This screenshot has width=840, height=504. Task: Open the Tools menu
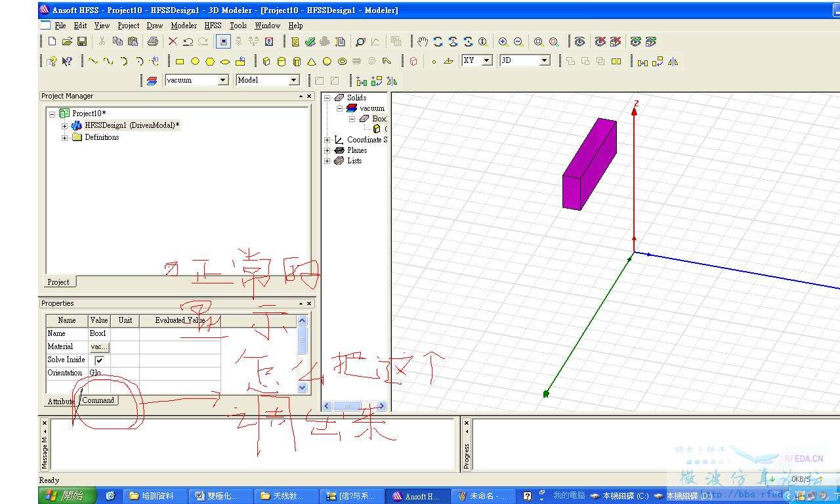point(238,26)
